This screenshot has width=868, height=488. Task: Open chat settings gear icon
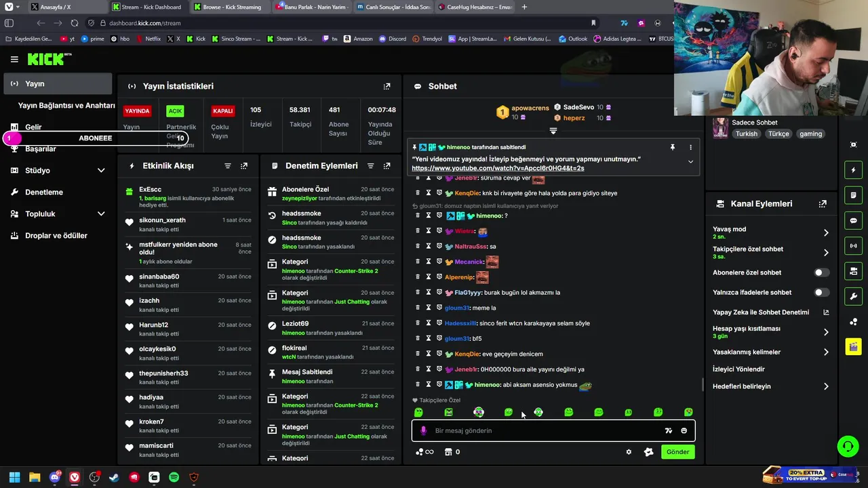[629, 452]
